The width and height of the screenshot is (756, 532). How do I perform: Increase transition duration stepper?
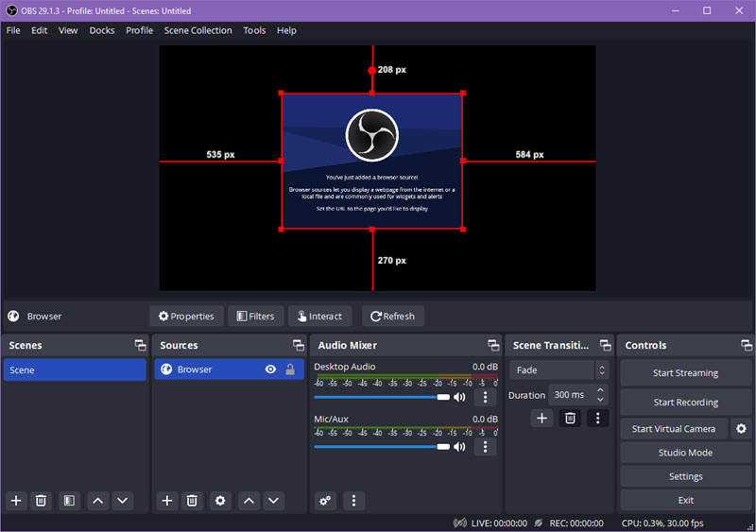tap(600, 389)
